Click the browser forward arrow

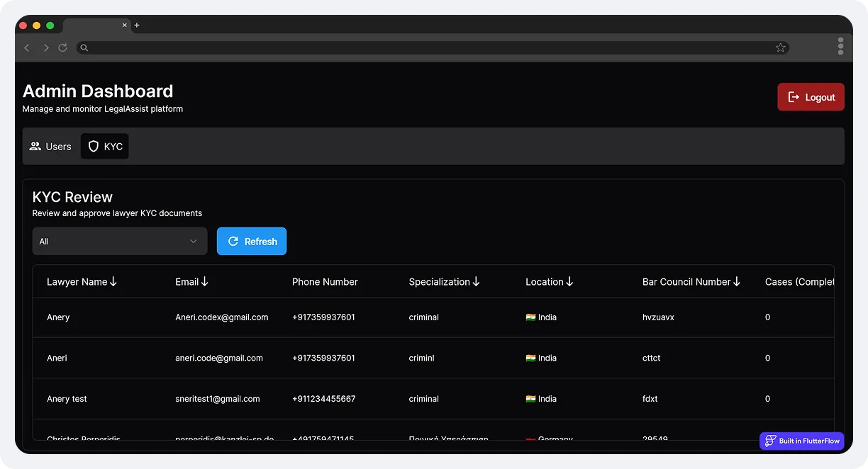[x=46, y=47]
